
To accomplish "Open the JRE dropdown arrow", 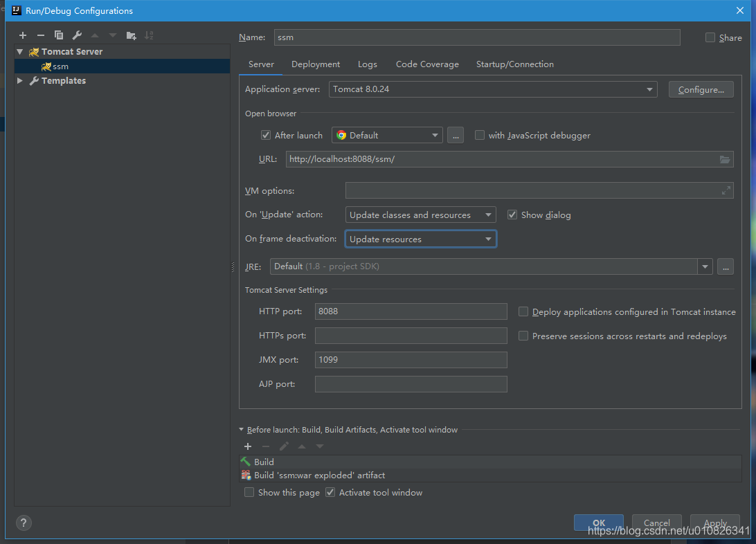I will (705, 266).
